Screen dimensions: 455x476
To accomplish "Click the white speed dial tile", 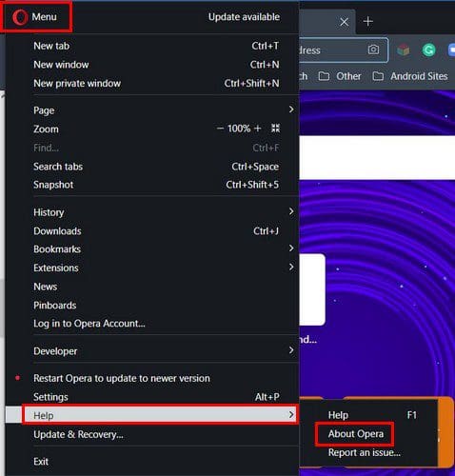I will point(312,289).
